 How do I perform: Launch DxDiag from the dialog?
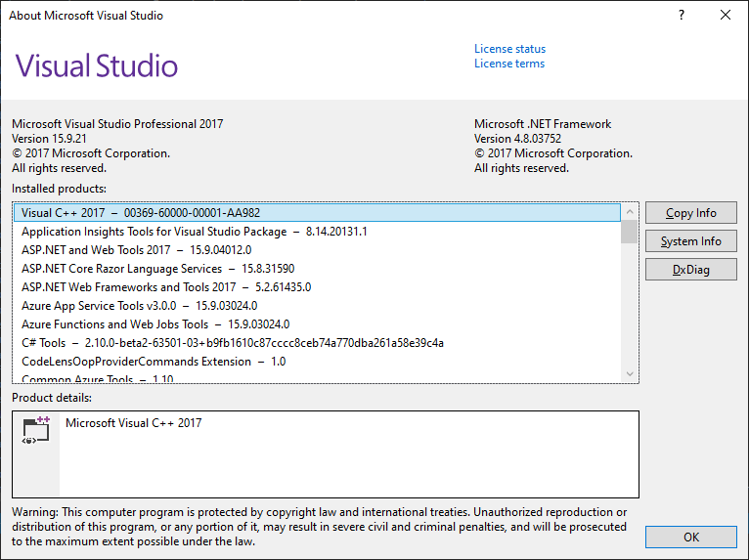click(690, 270)
